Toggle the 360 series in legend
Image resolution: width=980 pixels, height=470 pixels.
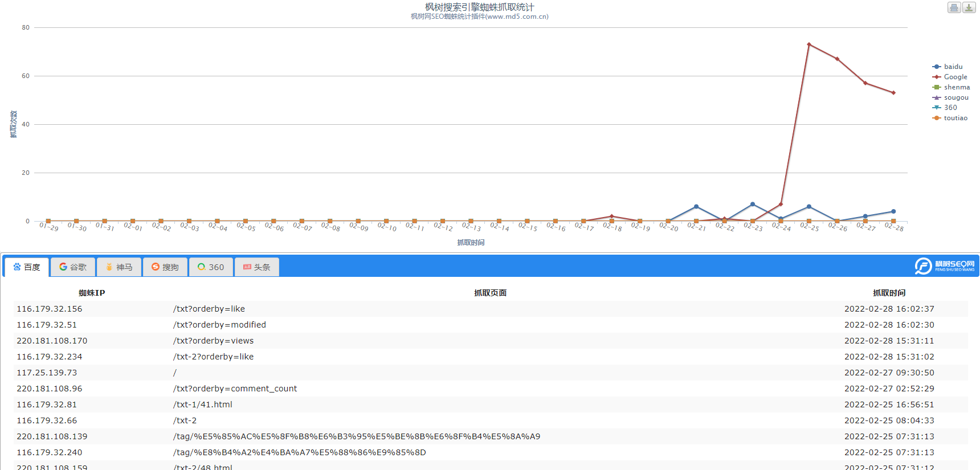[945, 108]
